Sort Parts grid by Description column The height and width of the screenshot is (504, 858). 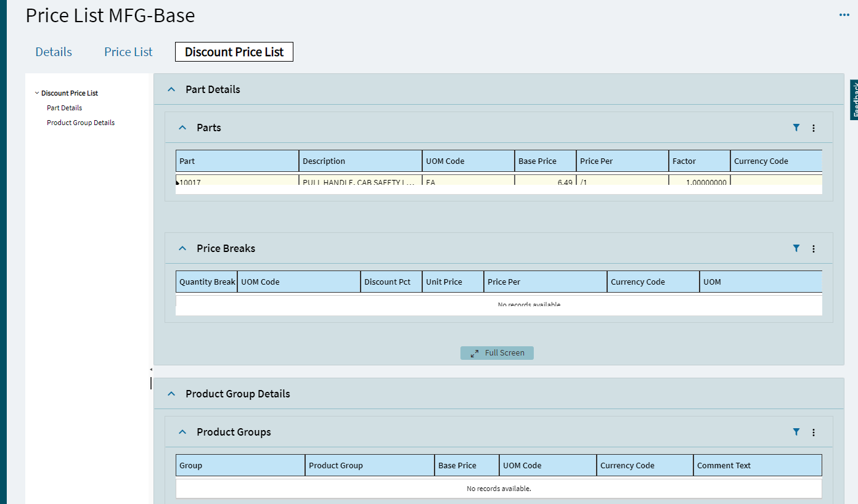click(x=361, y=161)
